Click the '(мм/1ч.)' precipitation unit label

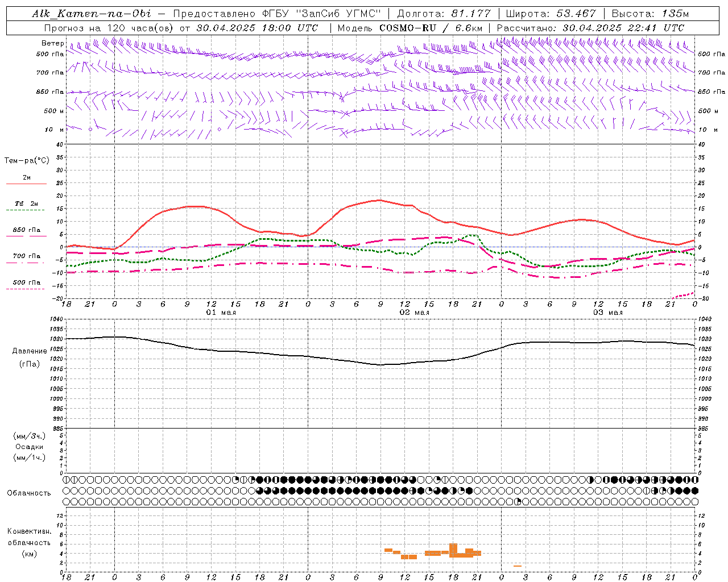30,458
